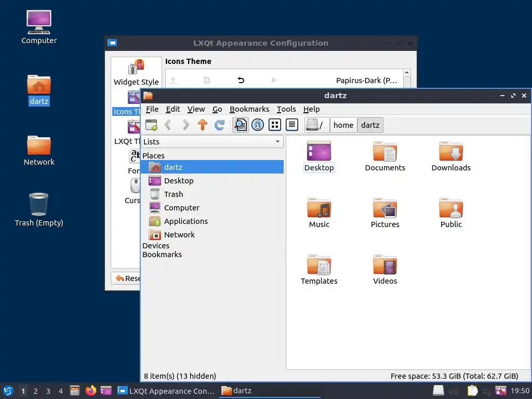Select Trash in the Places sidebar
The width and height of the screenshot is (532, 399).
pos(212,194)
